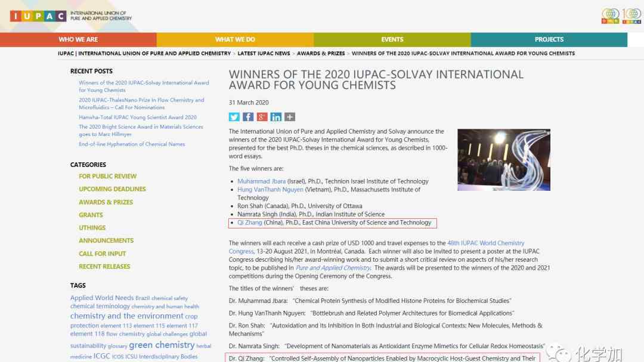Open the WHAT WE DO menu

tap(235, 39)
